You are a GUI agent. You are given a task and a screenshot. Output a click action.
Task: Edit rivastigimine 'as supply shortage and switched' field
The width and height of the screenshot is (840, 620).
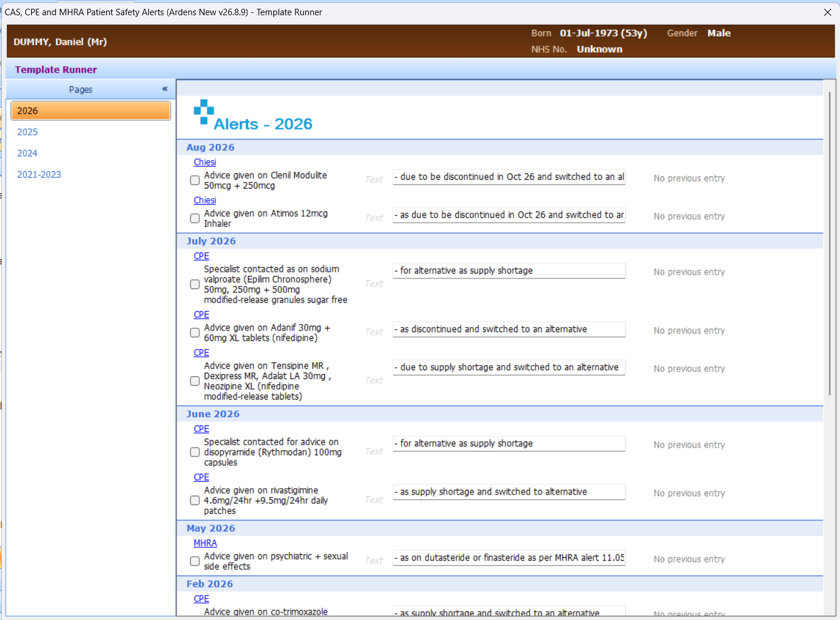(509, 492)
